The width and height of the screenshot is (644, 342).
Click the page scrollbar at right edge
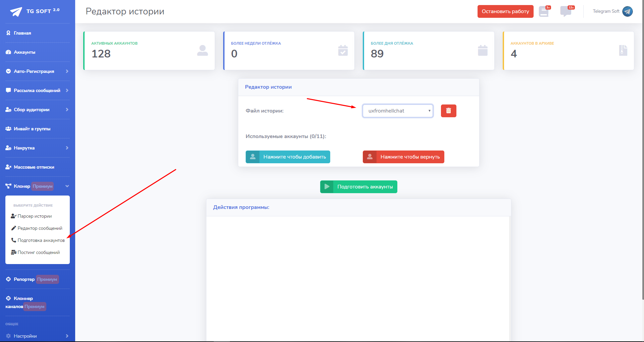643,149
